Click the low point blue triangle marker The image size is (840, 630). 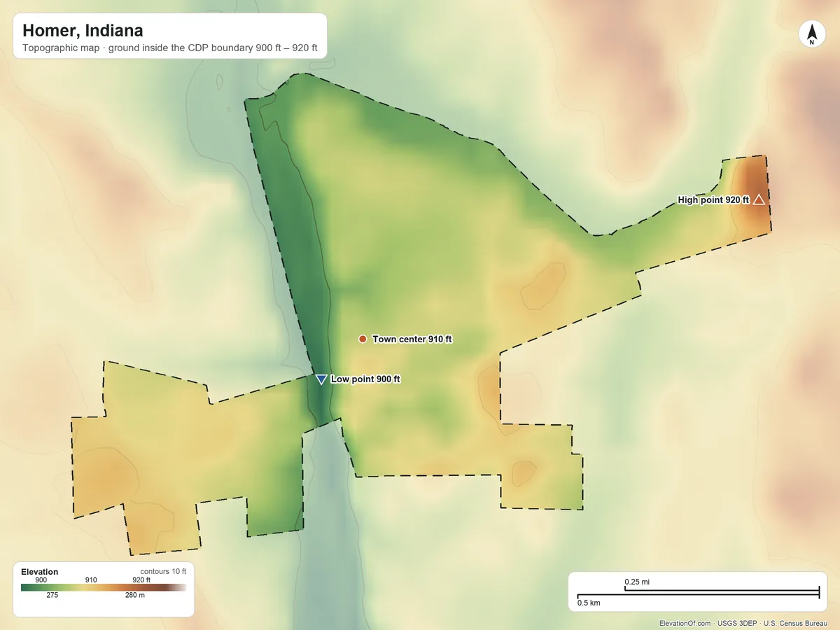click(321, 379)
